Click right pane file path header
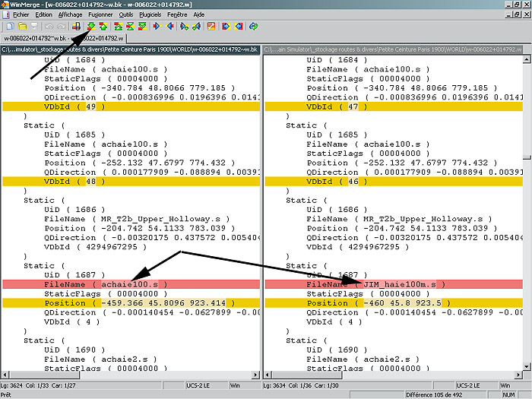532x399 pixels. [x=393, y=49]
